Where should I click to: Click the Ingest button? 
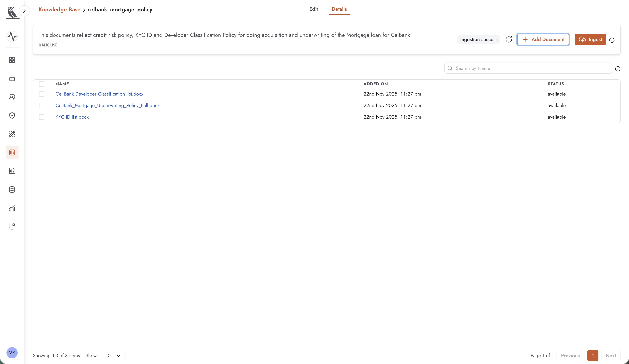point(590,39)
